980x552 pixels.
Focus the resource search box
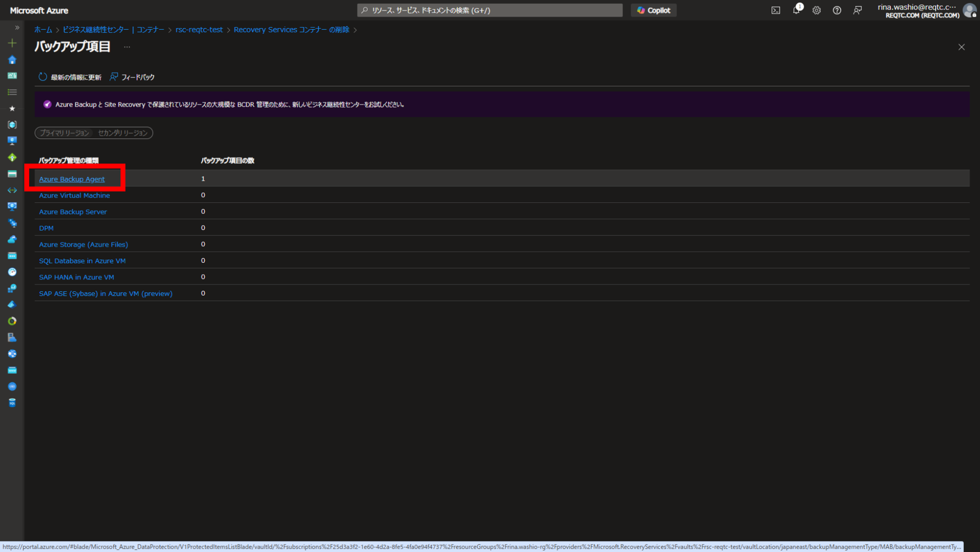tap(489, 10)
